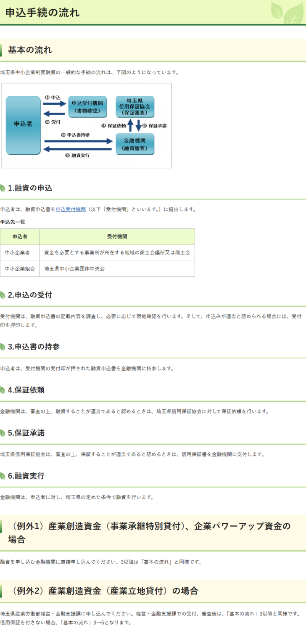
Task: Click the 申込手続の流れ page title
Action: click(x=42, y=12)
